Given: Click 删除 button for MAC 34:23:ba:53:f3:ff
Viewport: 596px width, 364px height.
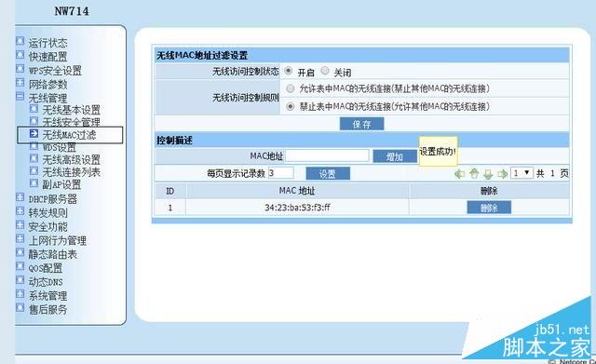Looking at the screenshot, I should (489, 208).
